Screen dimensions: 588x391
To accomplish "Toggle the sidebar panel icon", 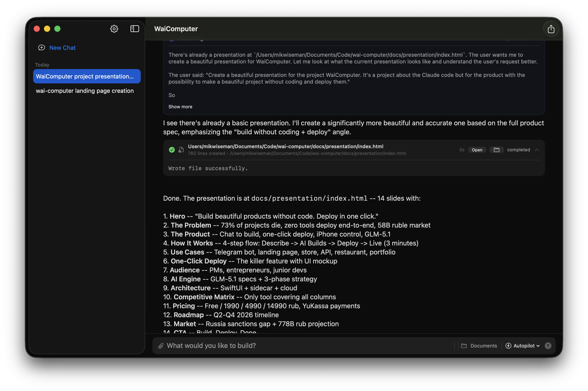I will click(135, 29).
